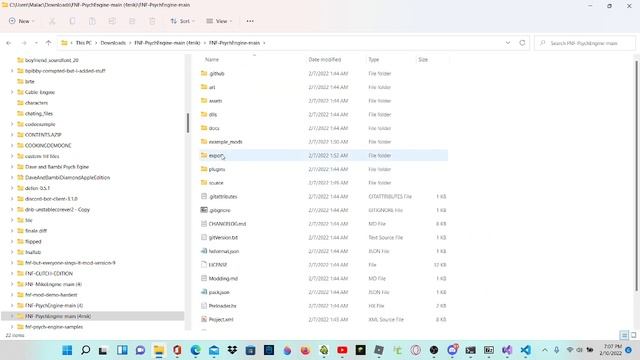This screenshot has width=640, height=360.
Task: Open the New item menu
Action: (22, 21)
